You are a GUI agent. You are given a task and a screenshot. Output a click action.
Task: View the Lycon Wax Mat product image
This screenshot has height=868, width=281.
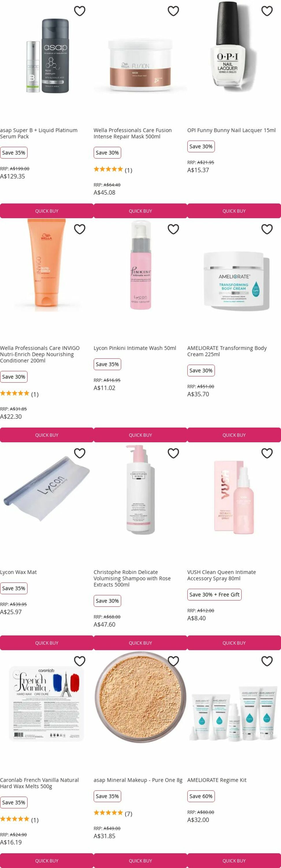coord(46,489)
